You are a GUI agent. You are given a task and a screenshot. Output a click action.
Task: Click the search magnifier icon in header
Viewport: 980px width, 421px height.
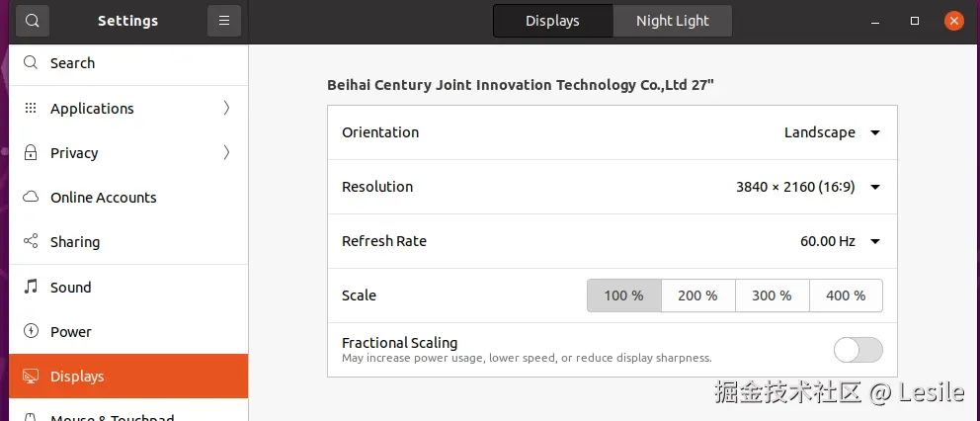33,21
